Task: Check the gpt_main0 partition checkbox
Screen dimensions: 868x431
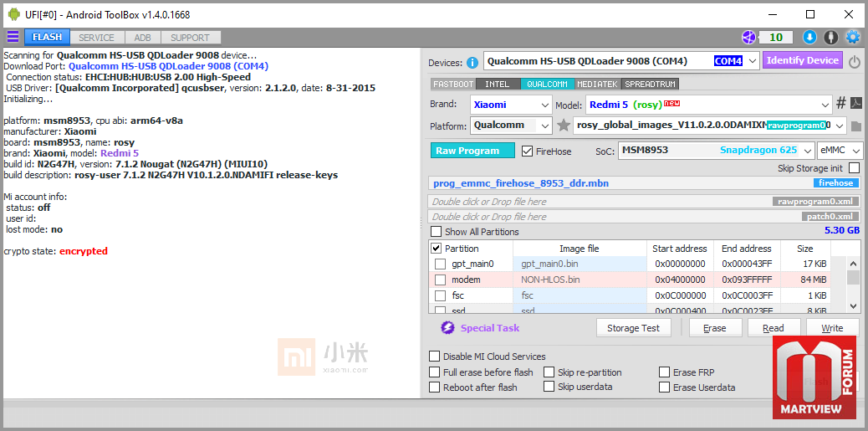Action: [x=440, y=264]
